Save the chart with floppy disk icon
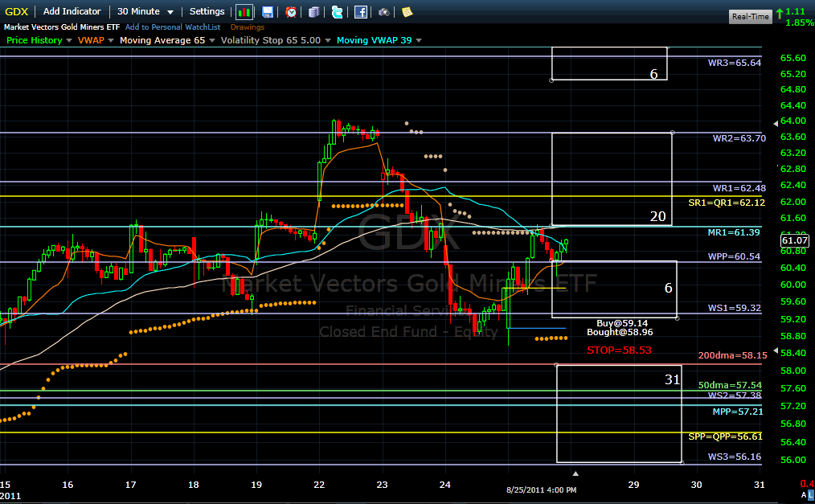Screen dimensions: 815x504 tap(267, 12)
